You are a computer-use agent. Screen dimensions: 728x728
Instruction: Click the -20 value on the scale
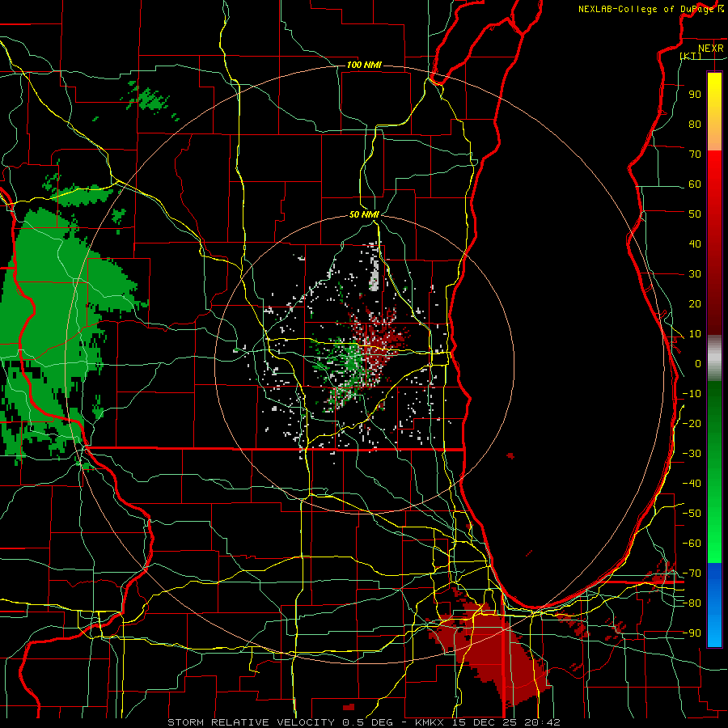pyautogui.click(x=692, y=424)
